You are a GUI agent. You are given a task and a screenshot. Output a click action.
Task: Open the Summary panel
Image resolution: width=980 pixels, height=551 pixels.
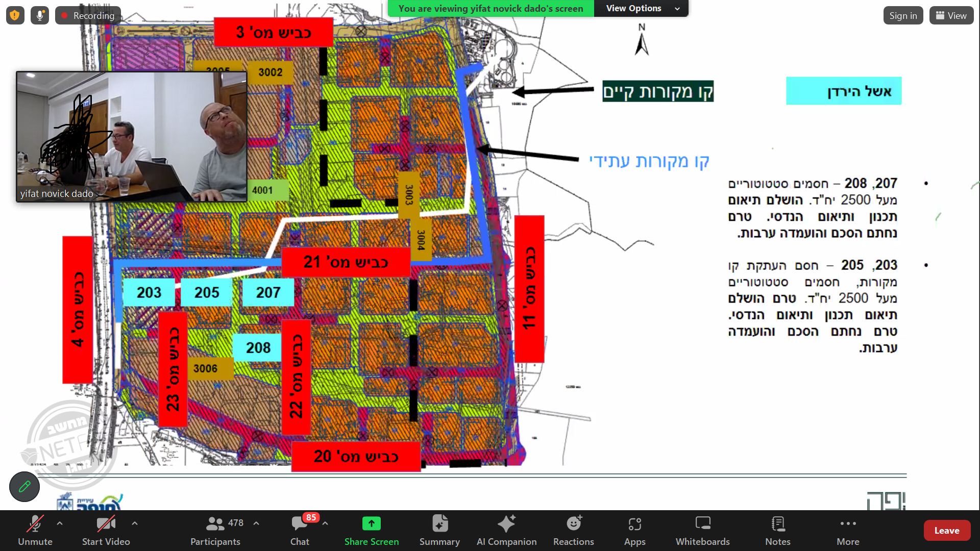439,530
